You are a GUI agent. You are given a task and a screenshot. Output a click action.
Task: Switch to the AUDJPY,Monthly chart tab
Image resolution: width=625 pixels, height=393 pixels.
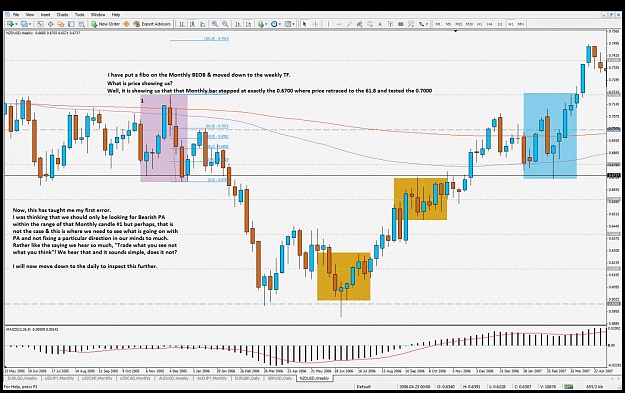pyautogui.click(x=212, y=378)
